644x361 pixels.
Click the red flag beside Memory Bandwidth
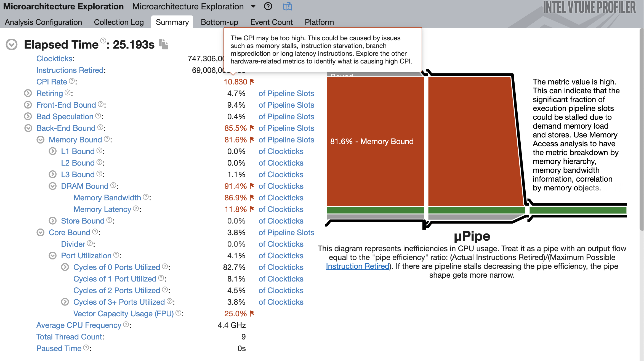(252, 198)
